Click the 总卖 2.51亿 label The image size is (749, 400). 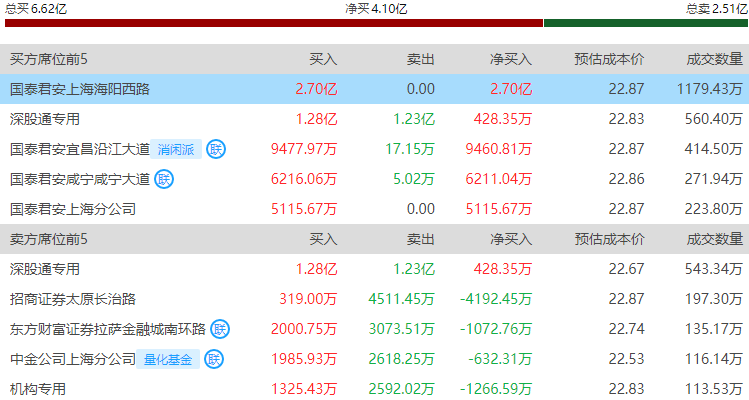click(717, 9)
